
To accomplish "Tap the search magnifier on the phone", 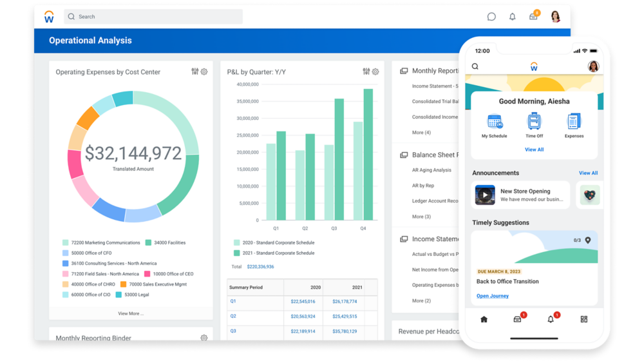I will click(x=475, y=66).
